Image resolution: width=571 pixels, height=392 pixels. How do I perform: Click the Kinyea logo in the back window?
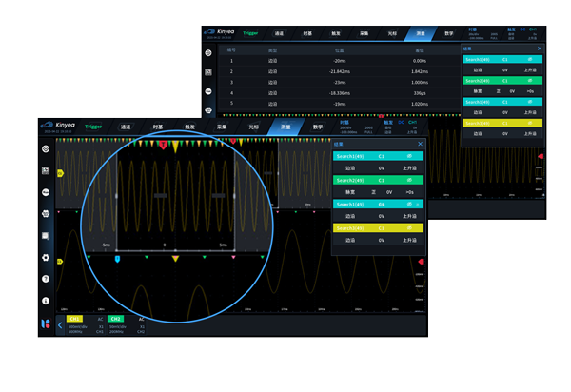[x=219, y=31]
